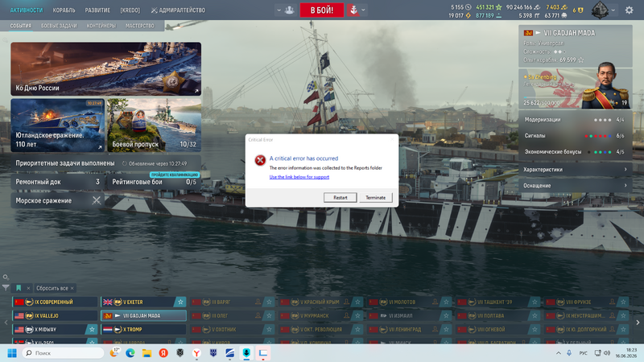Open the Боевой пропуск card
This screenshot has height=362, width=644.
coord(154,125)
